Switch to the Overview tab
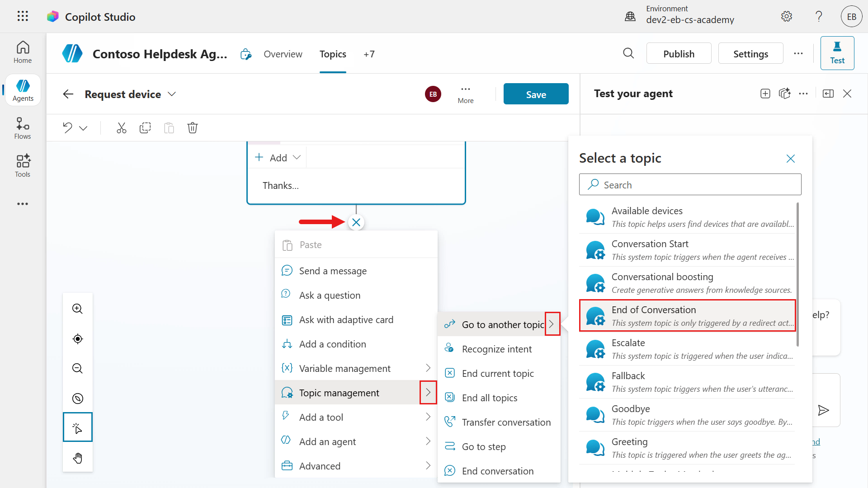Image resolution: width=868 pixels, height=488 pixels. pos(283,54)
